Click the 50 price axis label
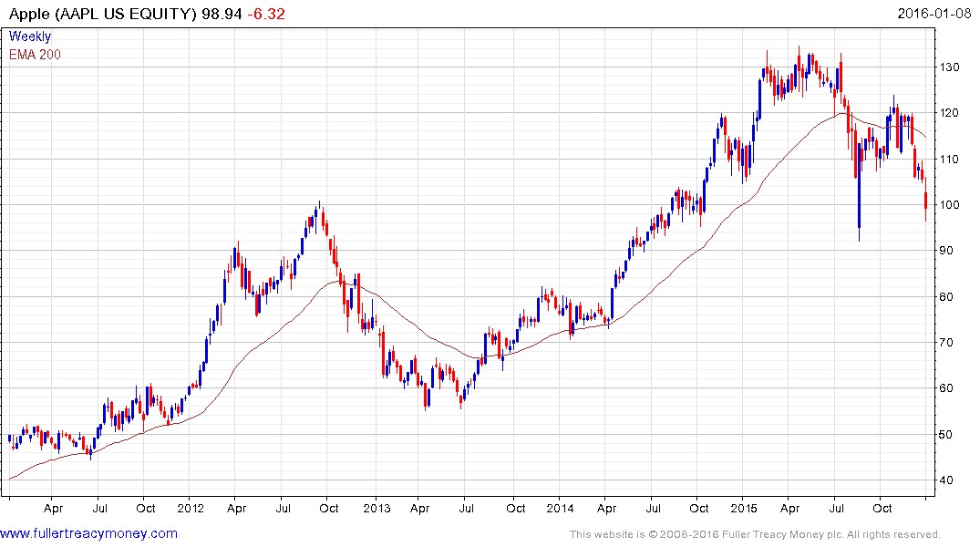The width and height of the screenshot is (980, 547). point(950,434)
